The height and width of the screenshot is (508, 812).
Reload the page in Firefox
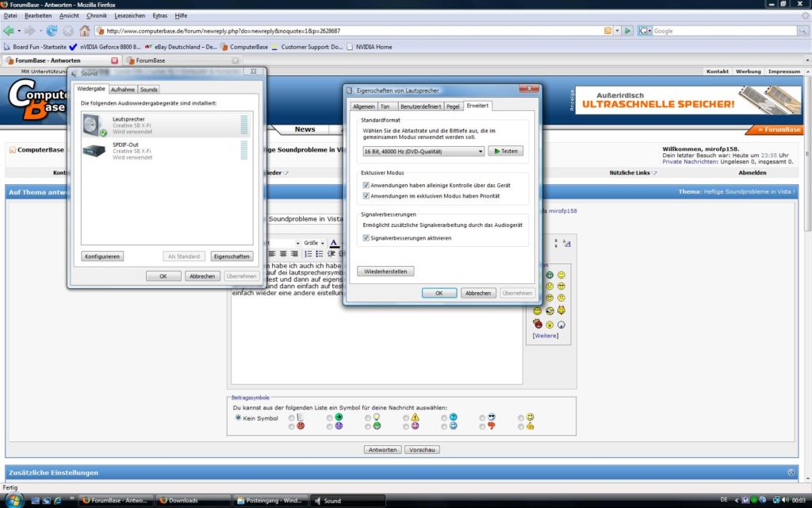(52, 31)
